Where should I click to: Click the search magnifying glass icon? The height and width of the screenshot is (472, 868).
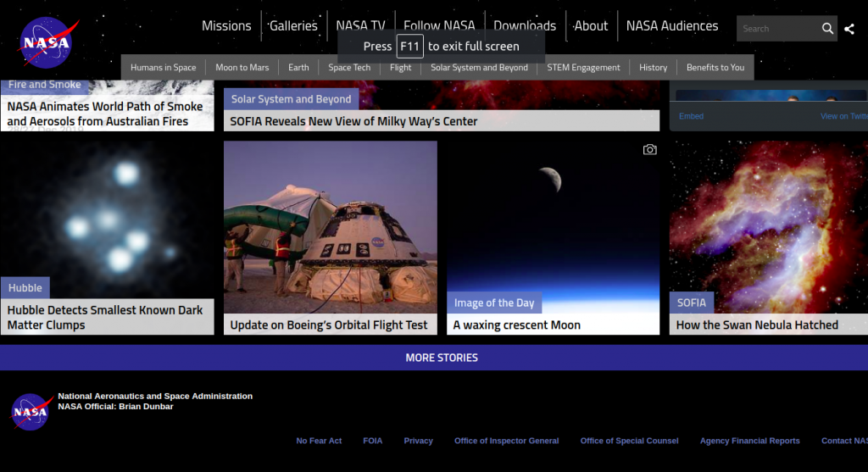pyautogui.click(x=827, y=29)
